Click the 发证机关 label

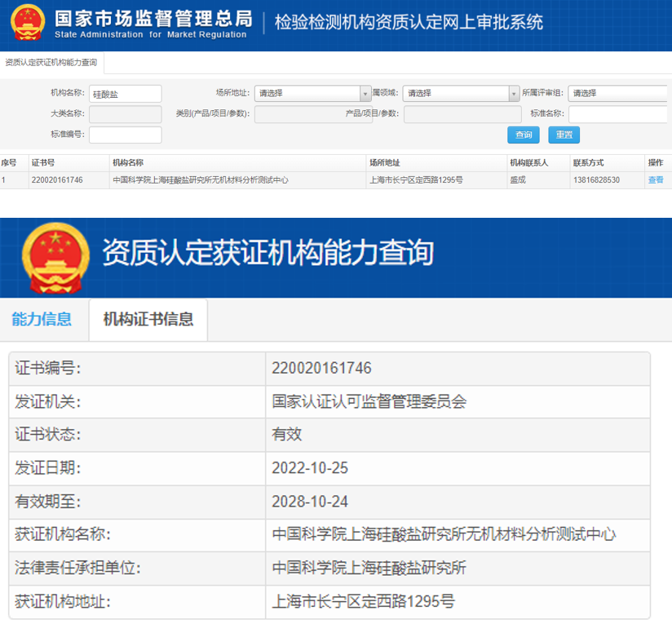[48, 401]
